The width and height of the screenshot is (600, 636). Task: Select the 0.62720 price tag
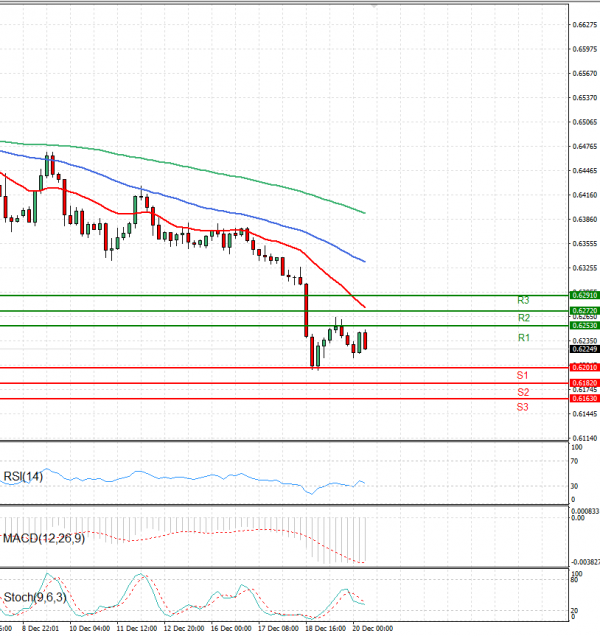click(x=585, y=311)
